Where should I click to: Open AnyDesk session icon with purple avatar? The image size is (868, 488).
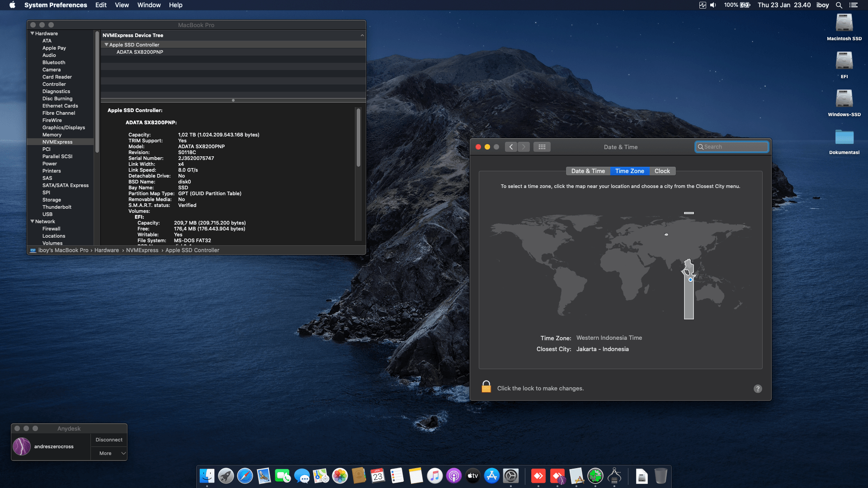tap(557, 476)
